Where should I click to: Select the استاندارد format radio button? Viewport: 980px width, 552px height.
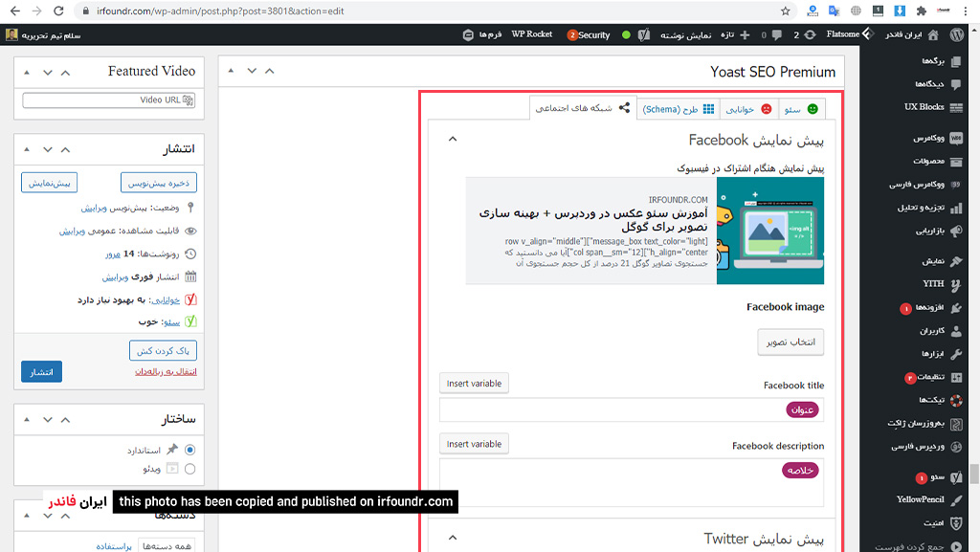tap(190, 450)
